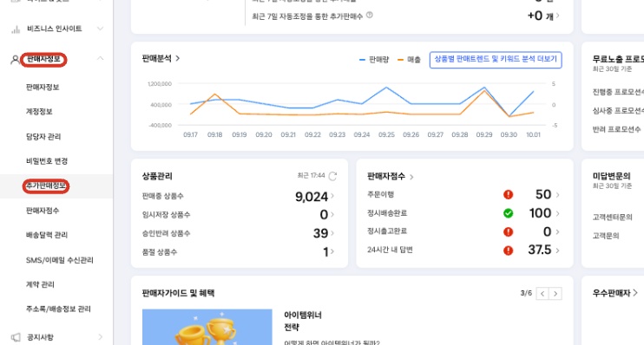Expand the 비즈니스 인사이트 menu chevron
This screenshot has height=345, width=644.
(x=100, y=29)
